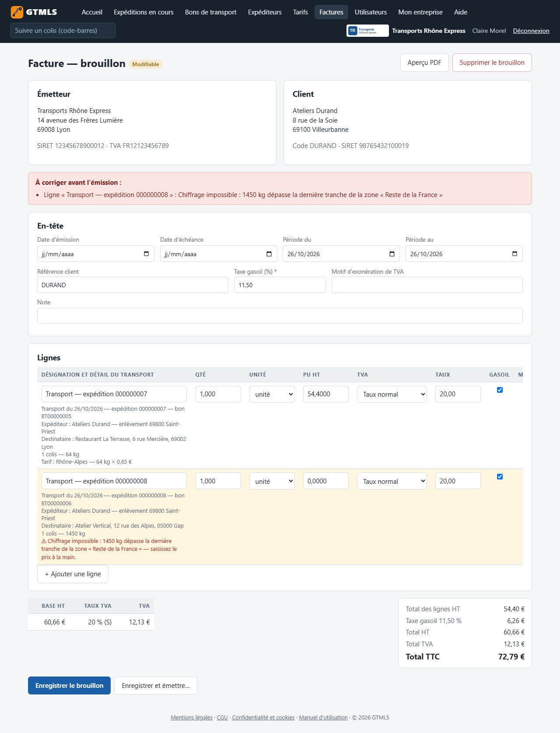This screenshot has width=560, height=733.
Task: Click Enregistrer le brouillon button
Action: click(x=69, y=686)
